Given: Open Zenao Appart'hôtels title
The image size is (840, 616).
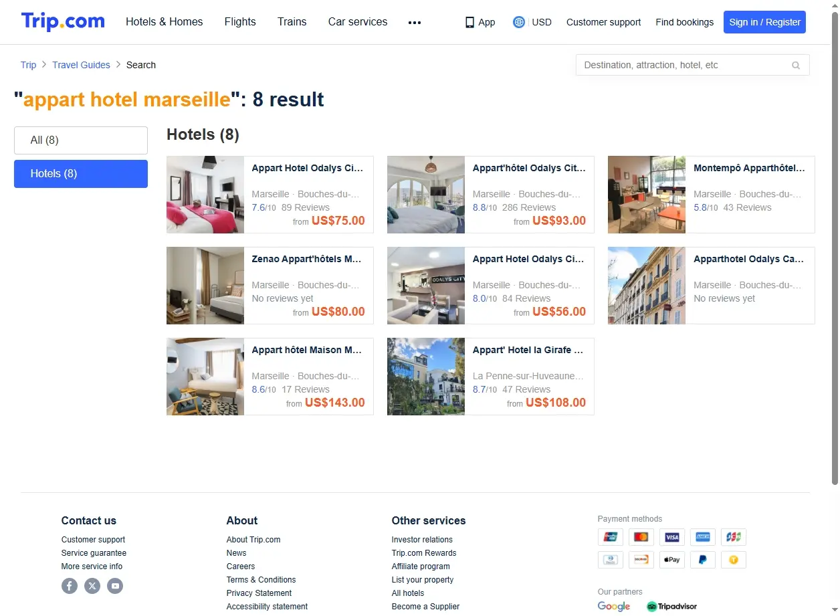Looking at the screenshot, I should pos(307,259).
